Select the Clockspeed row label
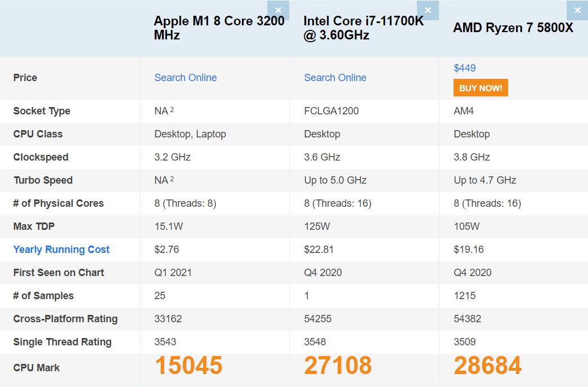Image resolution: width=588 pixels, height=387 pixels. (x=41, y=157)
